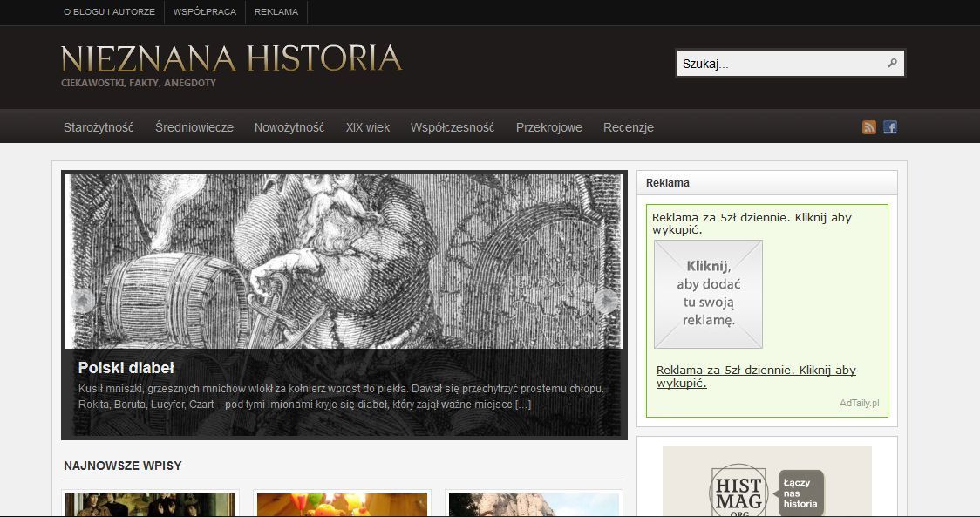The image size is (980, 517).
Task: Go to the XIX wiek category
Action: tap(368, 127)
